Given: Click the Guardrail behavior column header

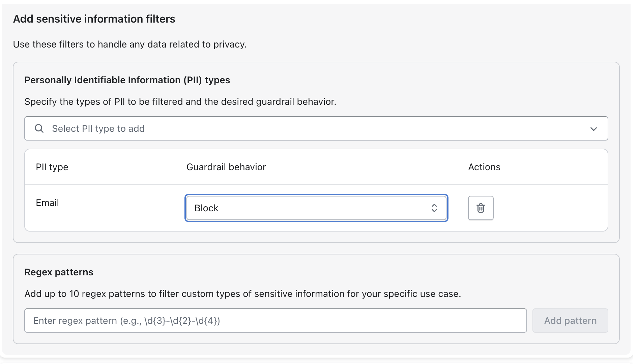Looking at the screenshot, I should (x=226, y=167).
